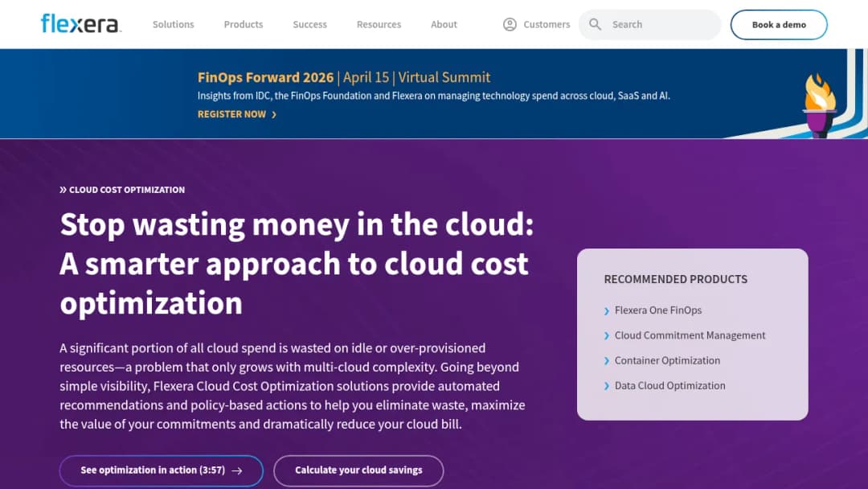Click the RECOMMENDED PRODUCTS heading
868x489 pixels.
(x=675, y=279)
